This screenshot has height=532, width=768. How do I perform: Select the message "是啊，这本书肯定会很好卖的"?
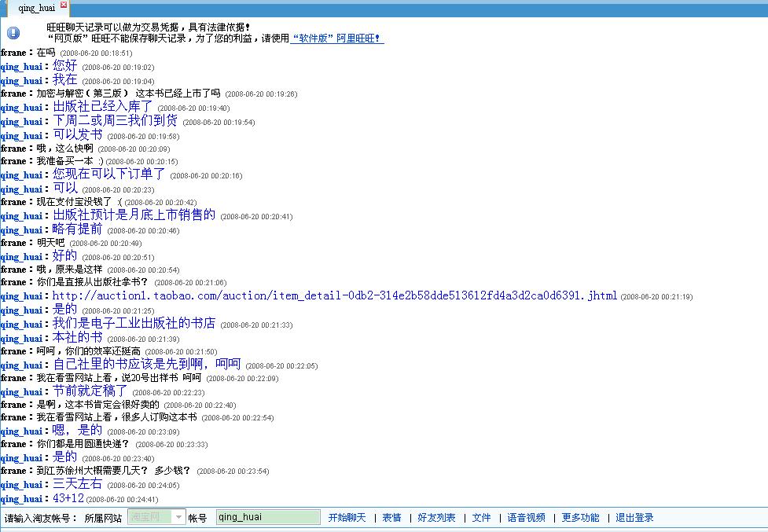(98, 405)
